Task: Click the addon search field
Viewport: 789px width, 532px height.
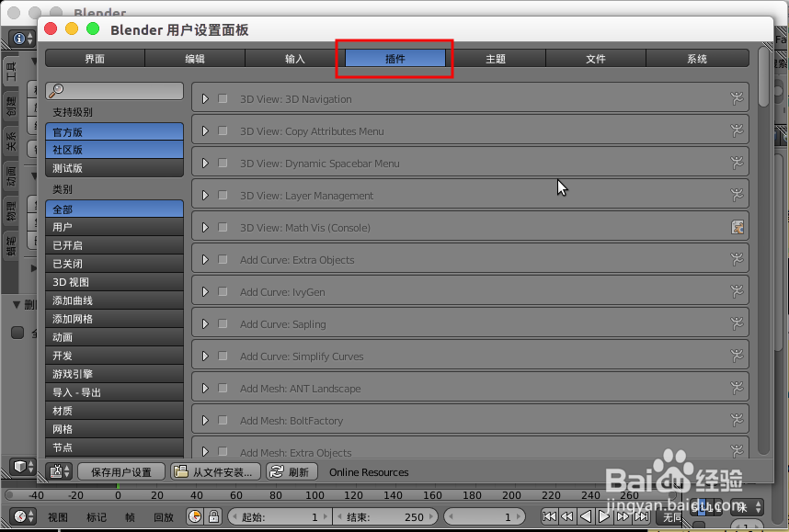Action: pos(114,91)
